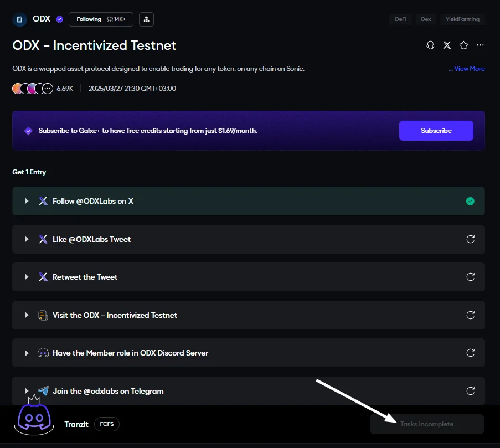Click the blue verified badge beside ODX
The width and height of the screenshot is (500, 448).
point(60,19)
